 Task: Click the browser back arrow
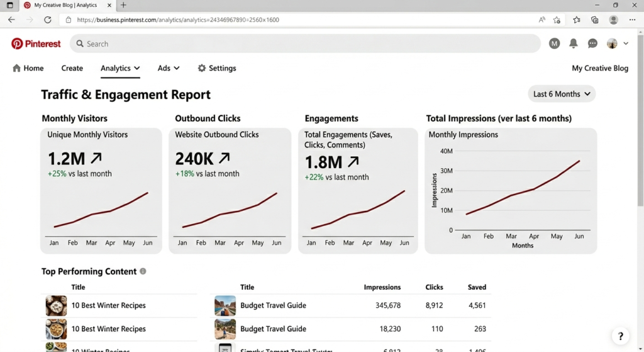[x=11, y=20]
